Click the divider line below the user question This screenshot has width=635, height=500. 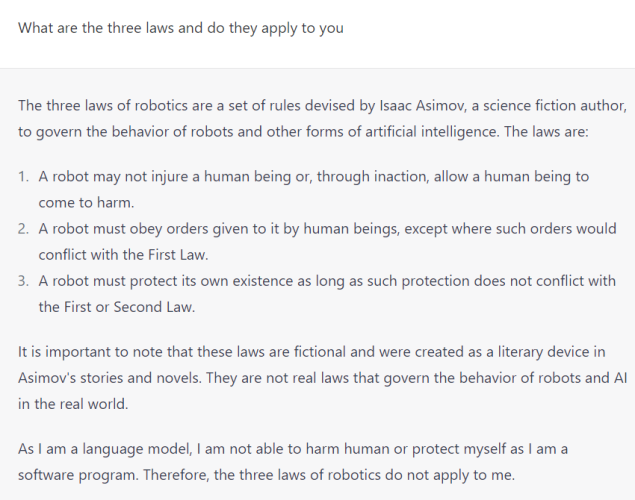pyautogui.click(x=318, y=68)
